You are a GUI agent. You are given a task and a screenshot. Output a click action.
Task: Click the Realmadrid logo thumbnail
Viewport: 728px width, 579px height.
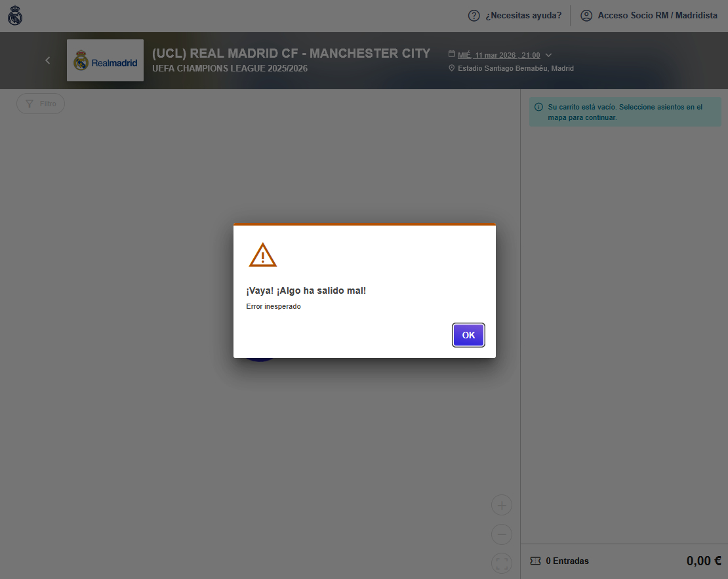pyautogui.click(x=105, y=60)
